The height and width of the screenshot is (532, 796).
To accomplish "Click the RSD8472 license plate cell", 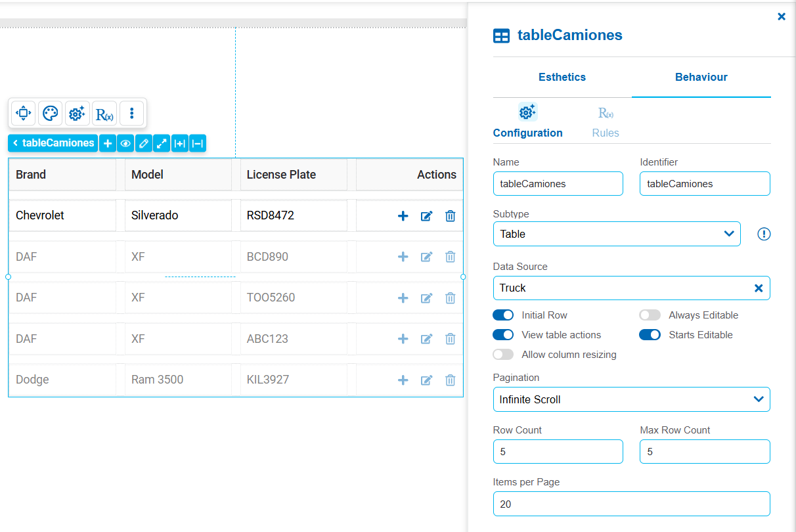I will [294, 215].
